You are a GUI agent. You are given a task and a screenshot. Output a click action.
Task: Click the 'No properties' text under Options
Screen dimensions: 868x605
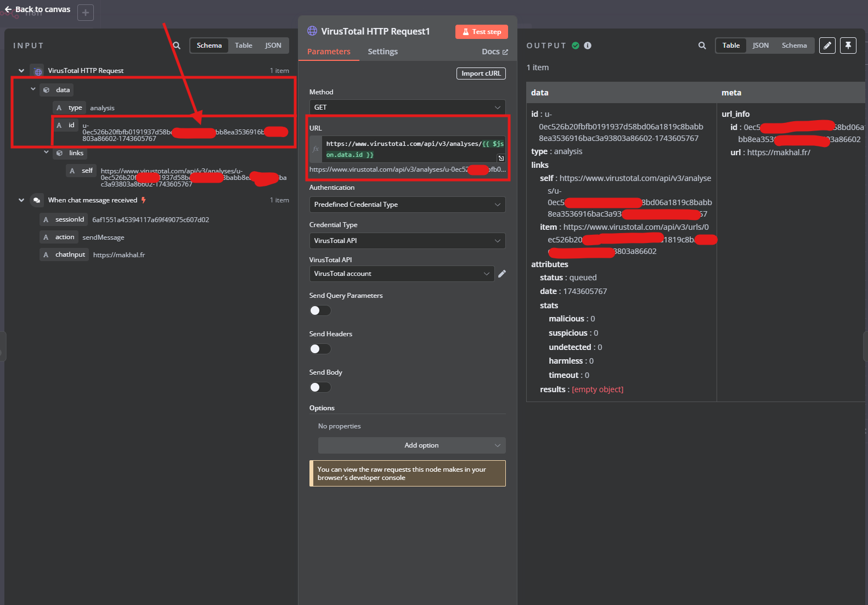pyautogui.click(x=340, y=426)
